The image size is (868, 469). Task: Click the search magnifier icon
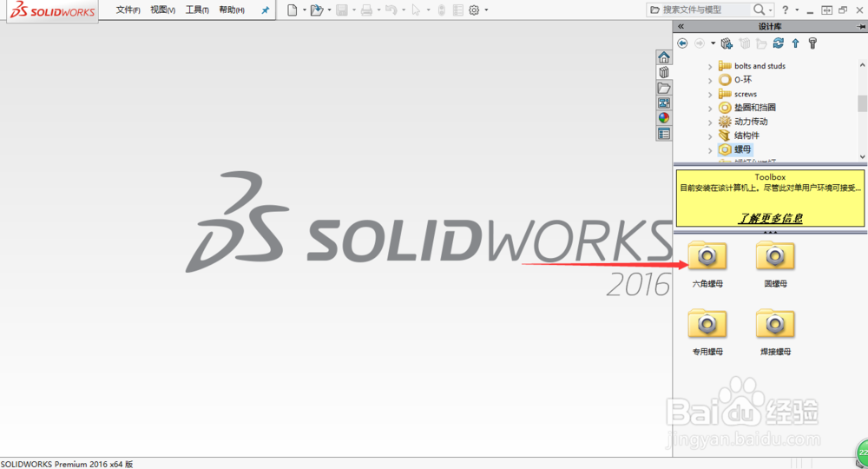[759, 10]
